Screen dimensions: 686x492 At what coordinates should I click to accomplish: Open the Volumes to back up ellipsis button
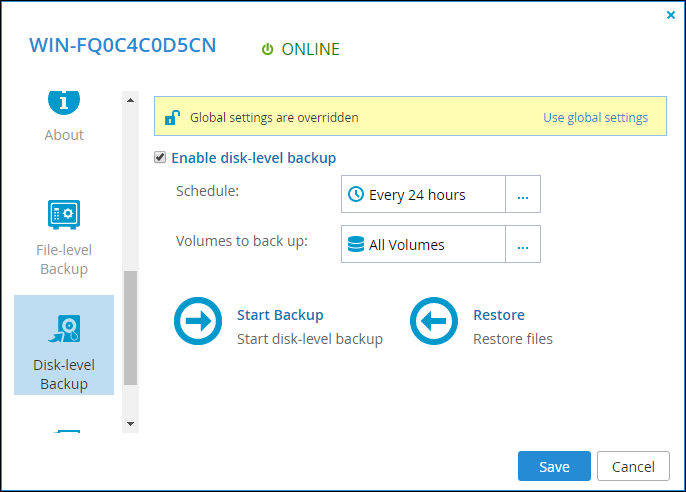click(523, 244)
